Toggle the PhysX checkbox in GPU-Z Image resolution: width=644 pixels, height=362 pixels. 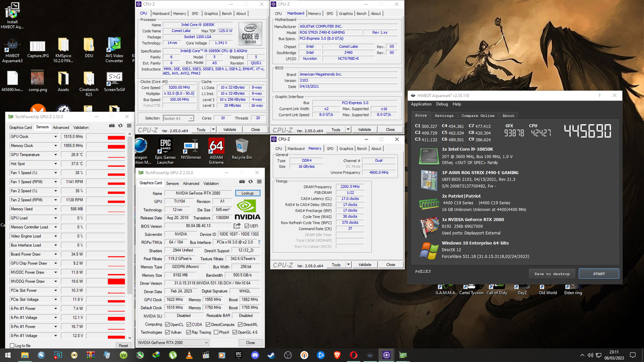pos(216,332)
